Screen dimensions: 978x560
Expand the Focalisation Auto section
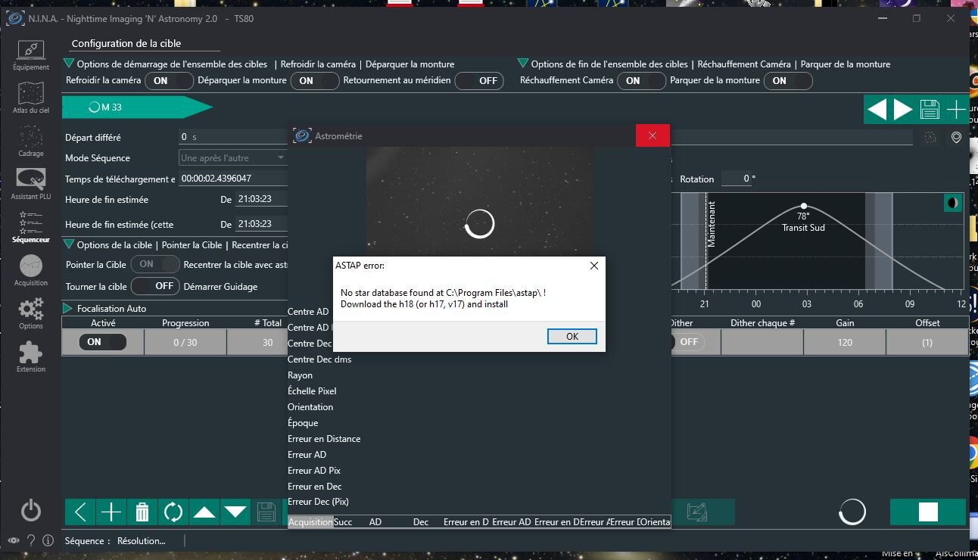pos(68,308)
